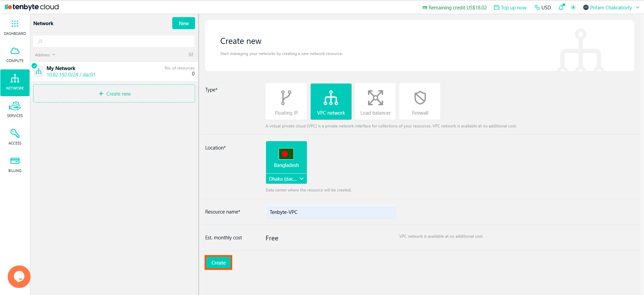The height and width of the screenshot is (295, 644).
Task: View the Remaining credit US$18.02 balance
Action: tap(455, 7)
